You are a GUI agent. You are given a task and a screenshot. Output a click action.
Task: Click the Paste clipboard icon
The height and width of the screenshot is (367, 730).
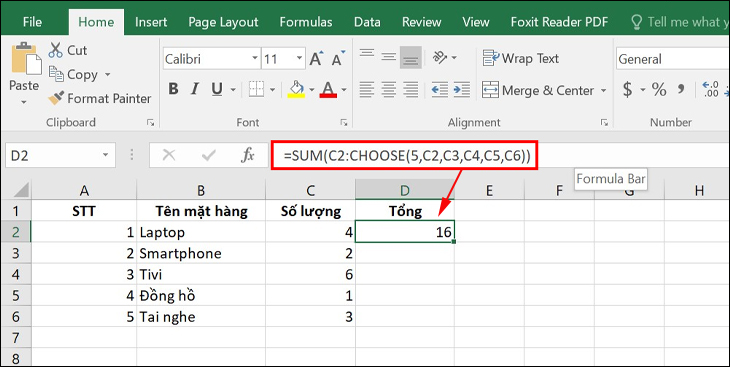pyautogui.click(x=26, y=58)
